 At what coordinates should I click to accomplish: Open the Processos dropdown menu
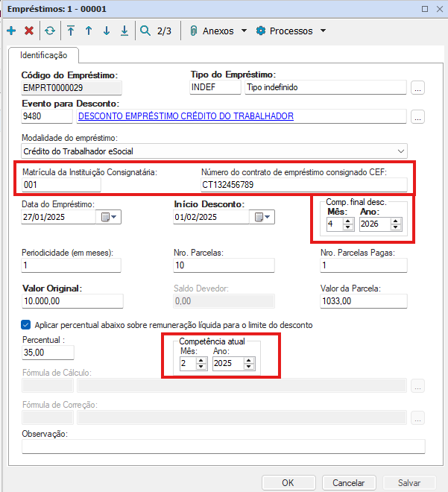[291, 31]
